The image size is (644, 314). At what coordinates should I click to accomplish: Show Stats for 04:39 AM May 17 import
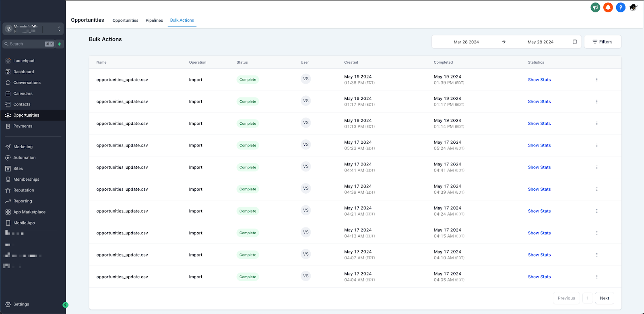click(x=539, y=189)
